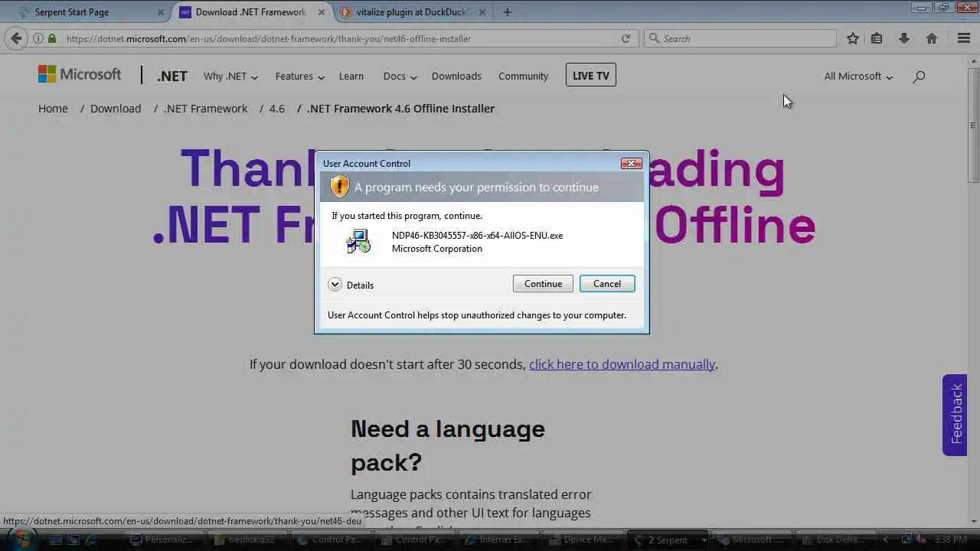980x551 pixels.
Task: Click the taskbar clock 3:38 PM
Action: pos(951,540)
